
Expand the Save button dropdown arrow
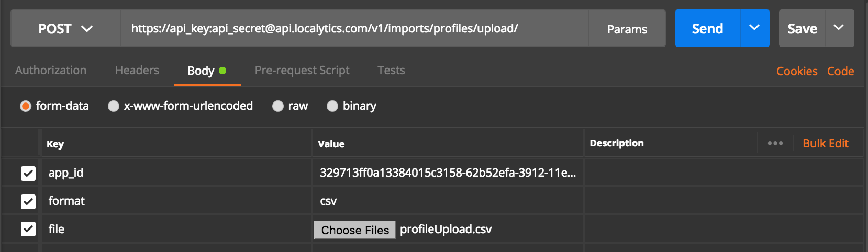pyautogui.click(x=839, y=28)
